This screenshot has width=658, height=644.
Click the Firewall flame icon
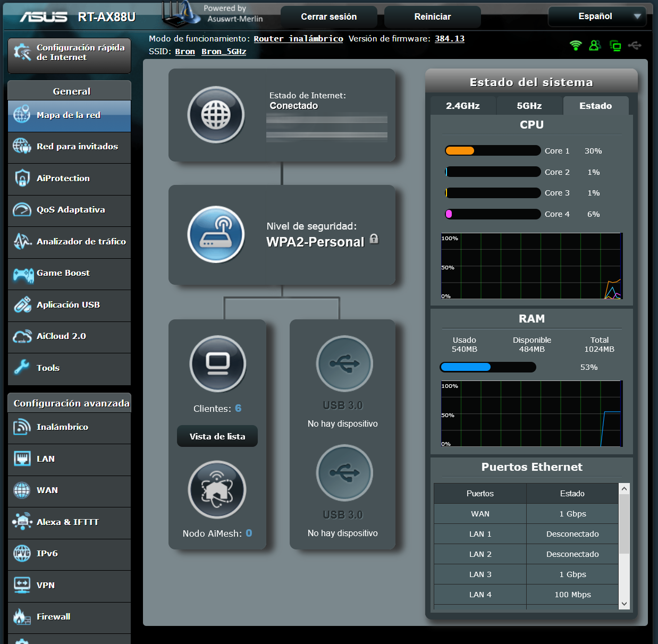pyautogui.click(x=22, y=616)
